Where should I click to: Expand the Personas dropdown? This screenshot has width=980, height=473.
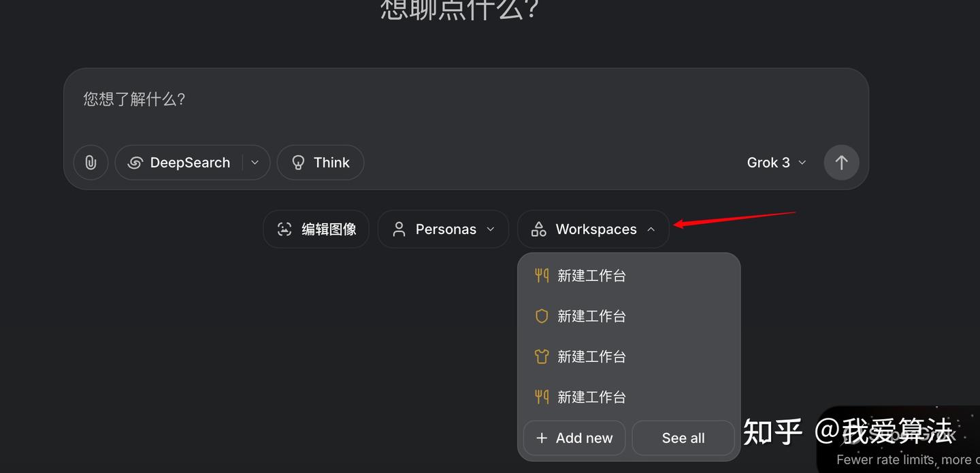pos(491,229)
